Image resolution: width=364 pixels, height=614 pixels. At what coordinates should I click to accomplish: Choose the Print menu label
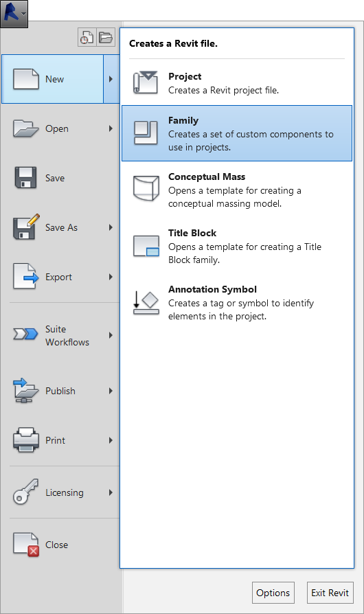(55, 440)
